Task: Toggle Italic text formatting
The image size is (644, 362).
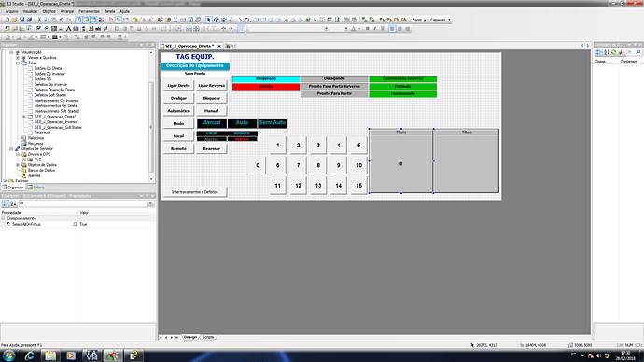Action: [375, 29]
